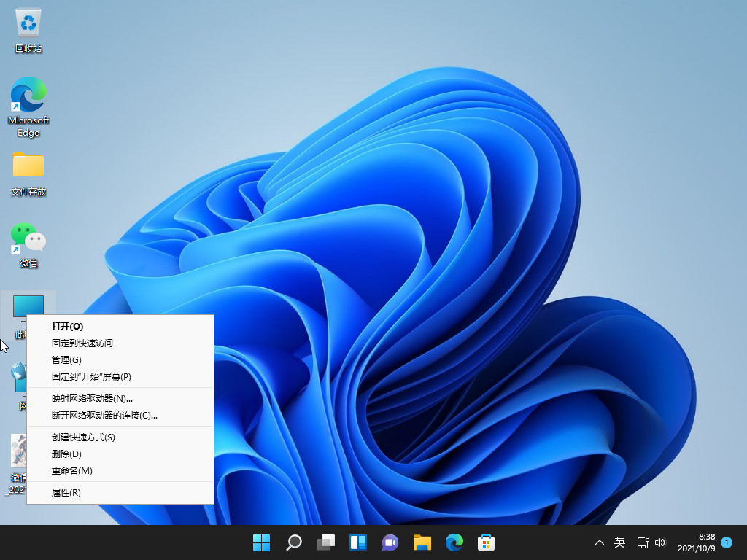Open Search from the taskbar
Screen dimensions: 747x560
point(293,542)
